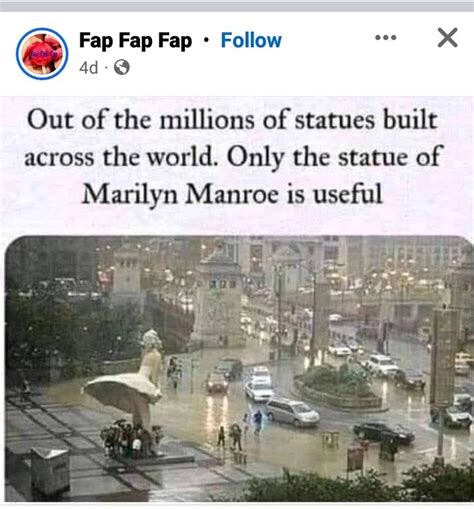Click the meme caption text about statues

[x=233, y=156]
